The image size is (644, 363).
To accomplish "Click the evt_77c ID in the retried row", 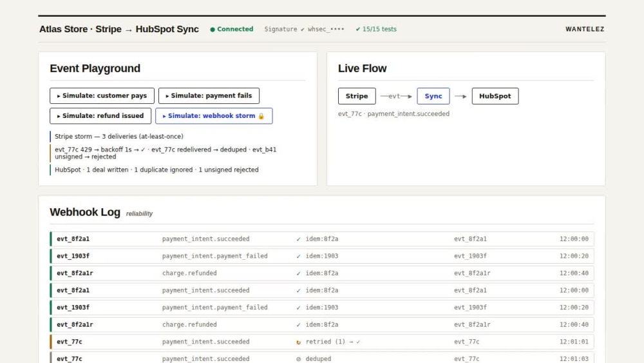I will (x=70, y=342).
